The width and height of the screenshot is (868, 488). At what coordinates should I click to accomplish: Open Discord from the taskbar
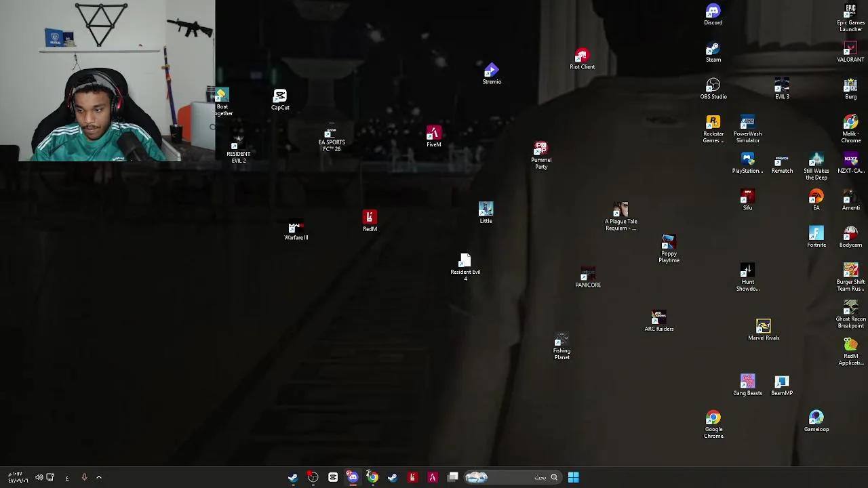coord(353,477)
